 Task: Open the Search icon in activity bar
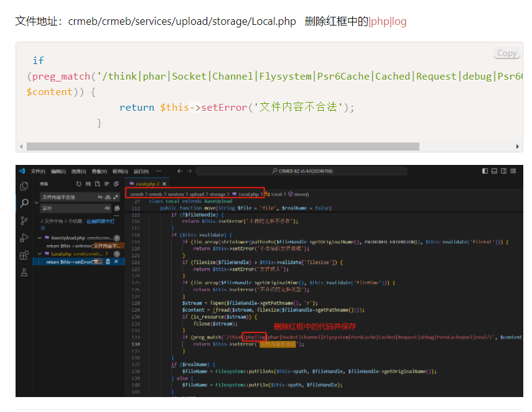coord(24,204)
